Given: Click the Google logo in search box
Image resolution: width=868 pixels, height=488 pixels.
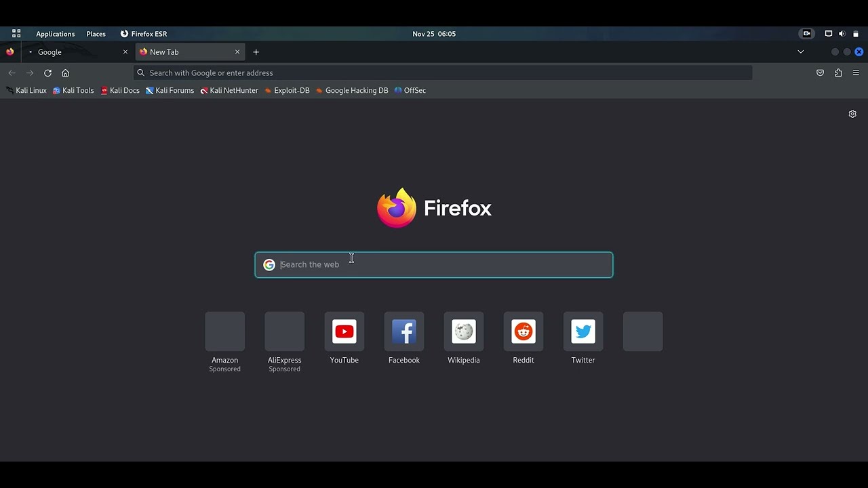Looking at the screenshot, I should coord(269,265).
